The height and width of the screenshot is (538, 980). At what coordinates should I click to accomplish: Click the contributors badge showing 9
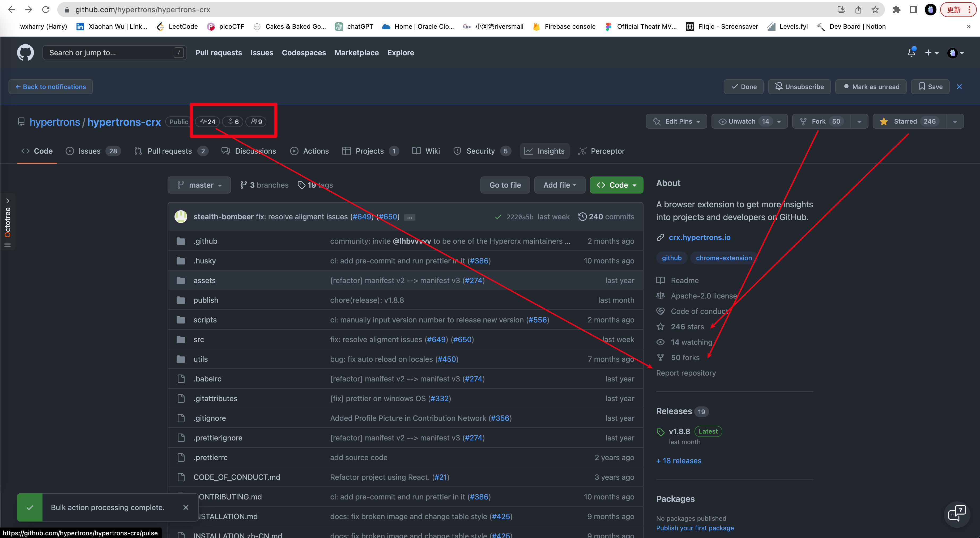256,121
